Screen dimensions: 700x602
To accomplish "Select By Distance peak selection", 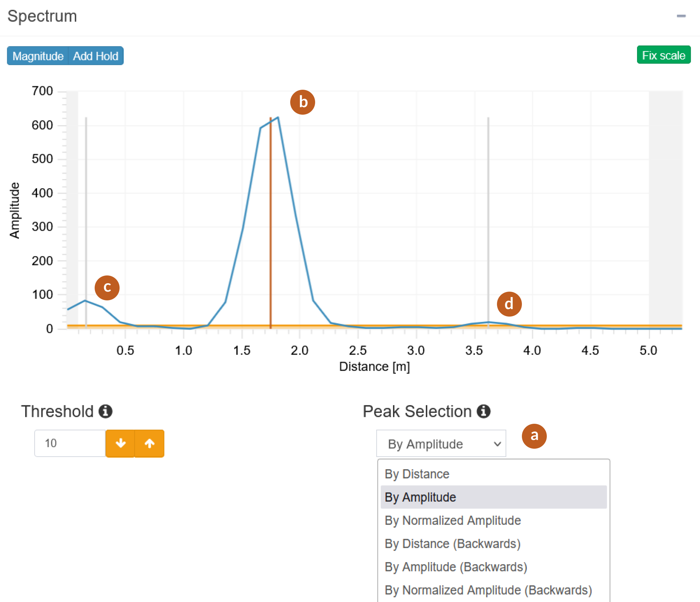I will point(417,474).
